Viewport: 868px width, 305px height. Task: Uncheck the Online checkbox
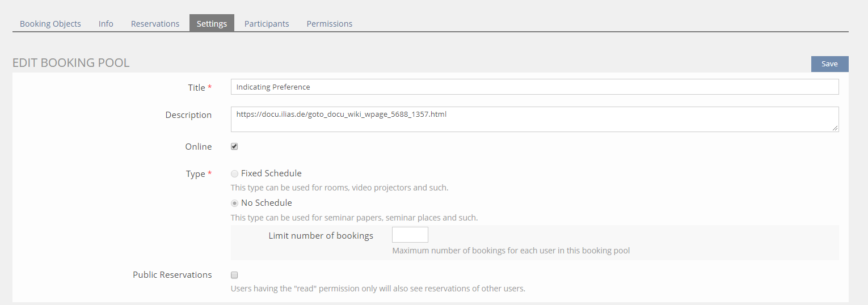(x=234, y=147)
